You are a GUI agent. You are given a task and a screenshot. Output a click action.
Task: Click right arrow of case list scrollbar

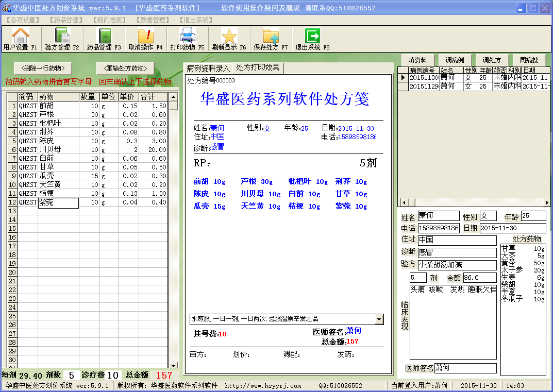point(547,202)
